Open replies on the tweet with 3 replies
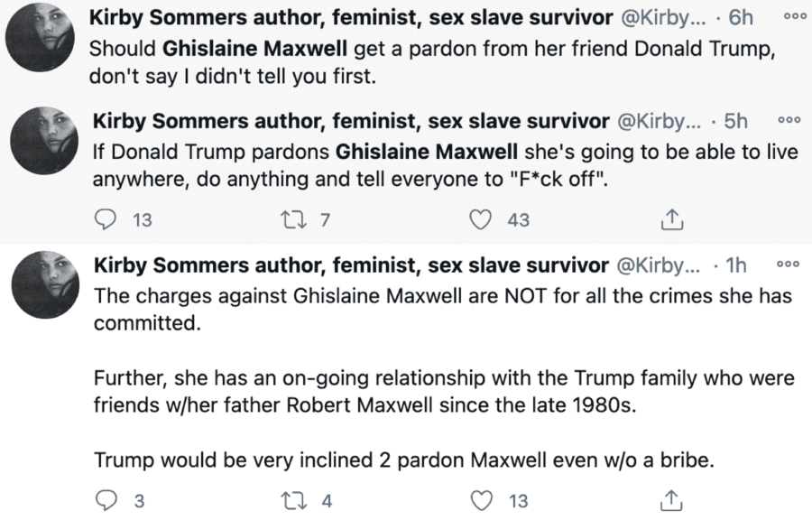Image resolution: width=812 pixels, height=520 pixels. (108, 501)
